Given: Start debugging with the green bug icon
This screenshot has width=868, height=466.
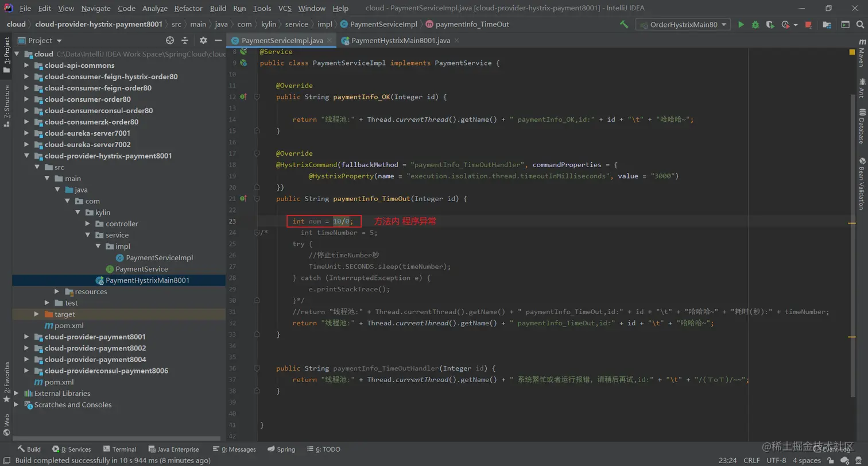Looking at the screenshot, I should (755, 25).
